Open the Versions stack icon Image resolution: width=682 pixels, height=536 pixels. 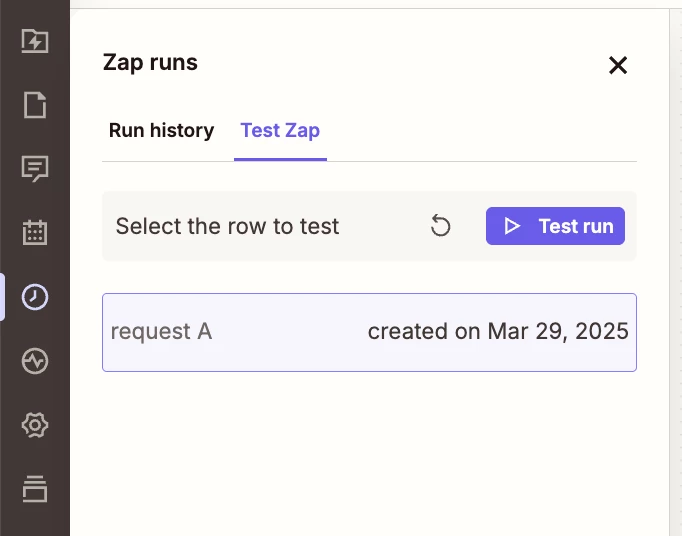35,489
